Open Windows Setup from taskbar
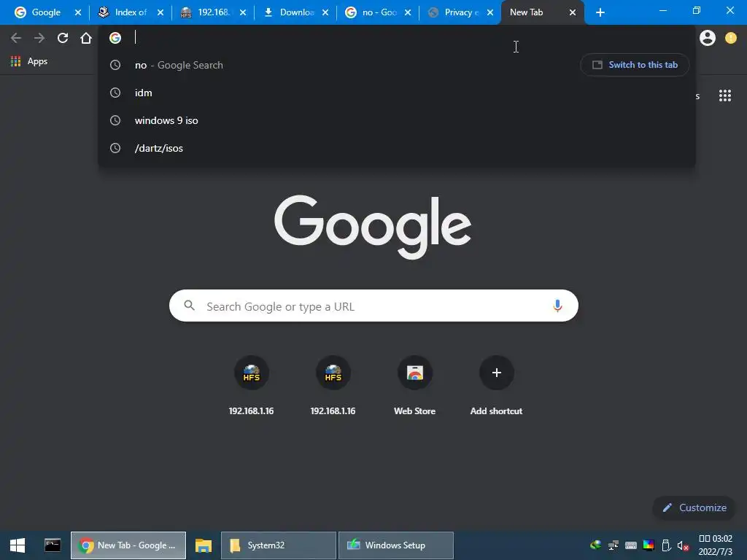This screenshot has width=747, height=560. pyautogui.click(x=396, y=545)
